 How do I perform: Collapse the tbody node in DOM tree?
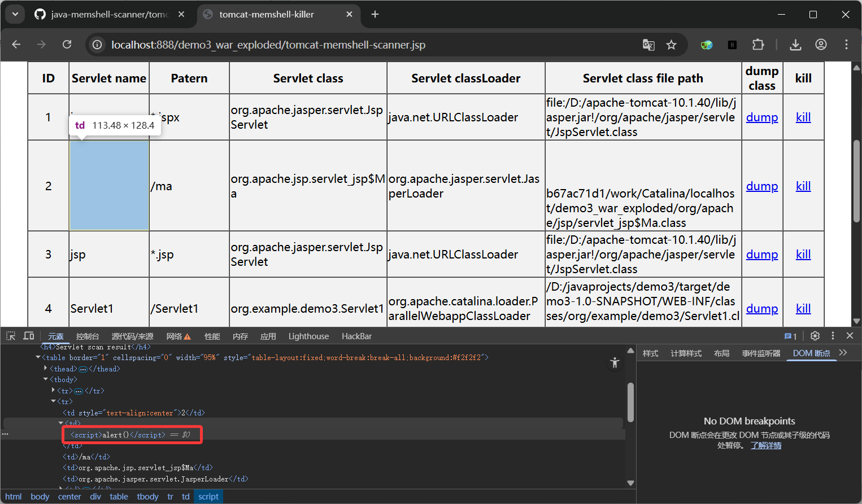pos(46,379)
